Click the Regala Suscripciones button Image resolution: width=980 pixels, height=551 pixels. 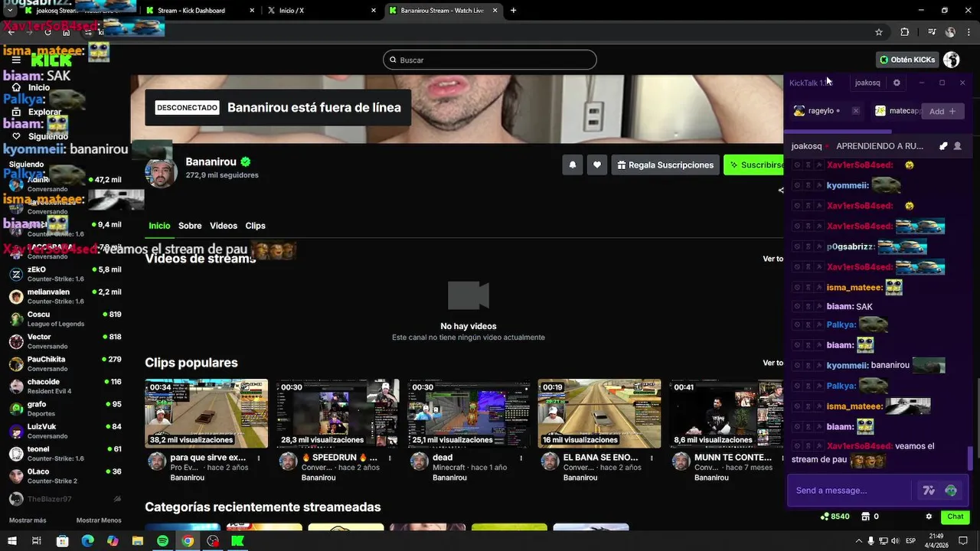tap(665, 165)
